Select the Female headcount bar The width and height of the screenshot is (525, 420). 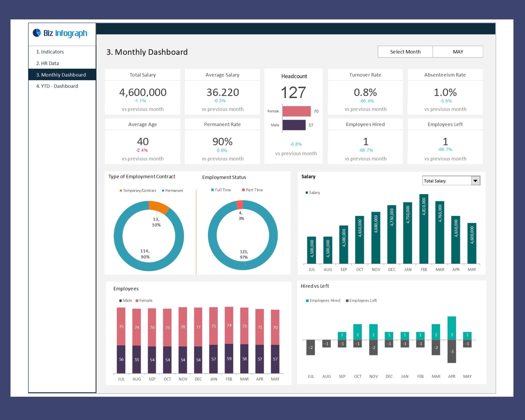pos(297,111)
